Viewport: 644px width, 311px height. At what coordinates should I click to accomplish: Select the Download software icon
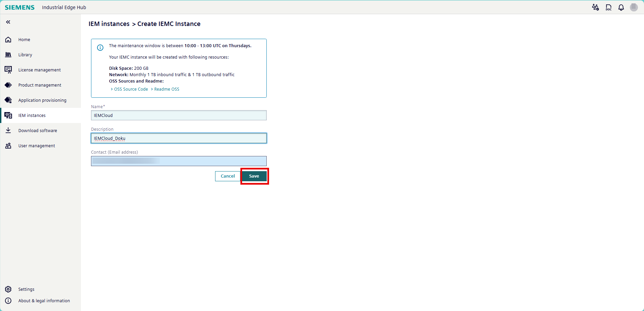tap(8, 130)
